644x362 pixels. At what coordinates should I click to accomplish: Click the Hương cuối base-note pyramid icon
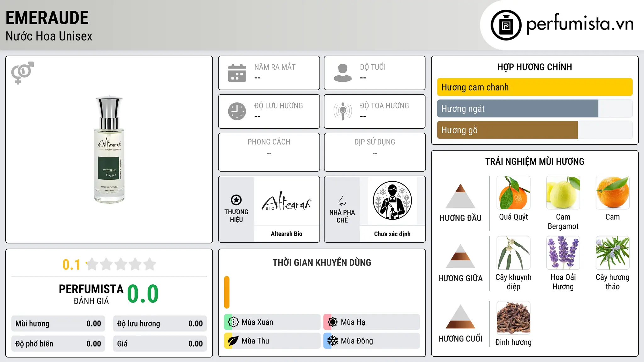pos(460,316)
